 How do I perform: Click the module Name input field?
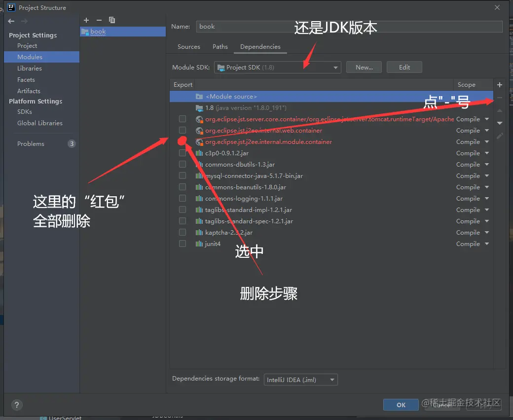point(349,27)
